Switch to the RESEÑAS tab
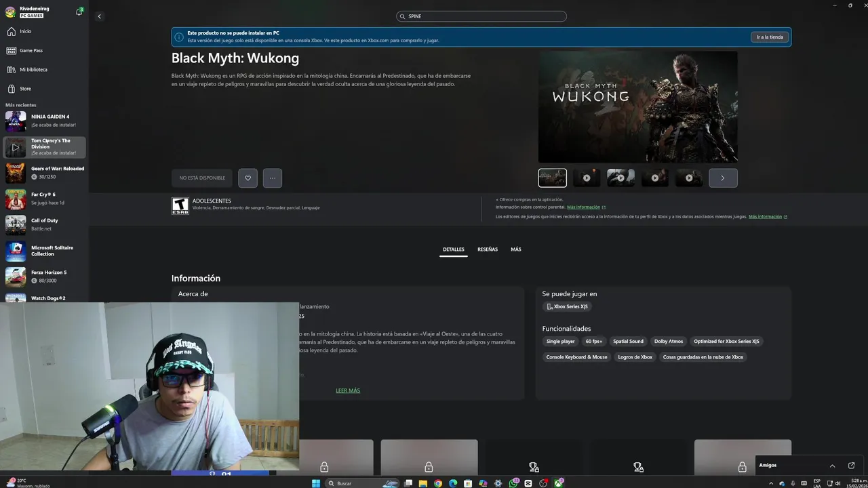This screenshot has height=488, width=868. click(488, 249)
